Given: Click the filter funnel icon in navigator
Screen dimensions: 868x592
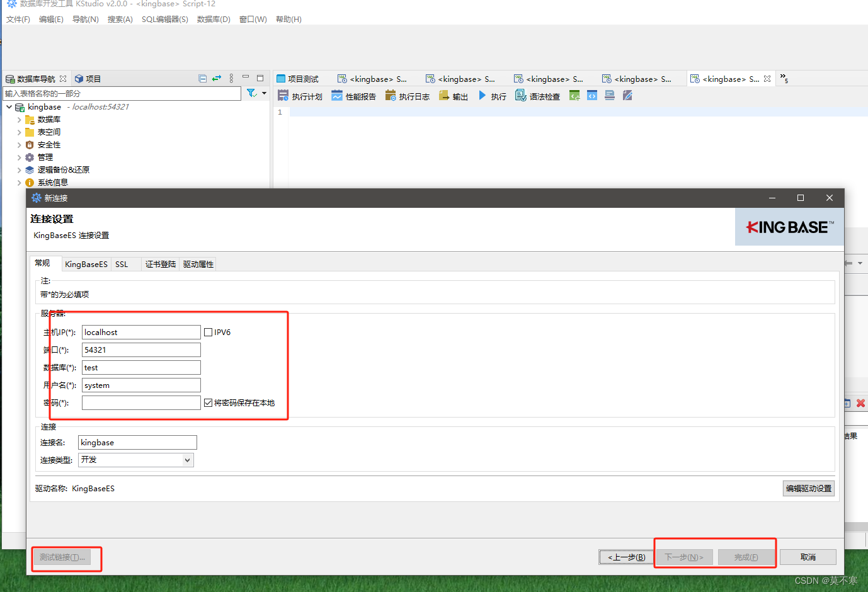Looking at the screenshot, I should click(x=251, y=93).
